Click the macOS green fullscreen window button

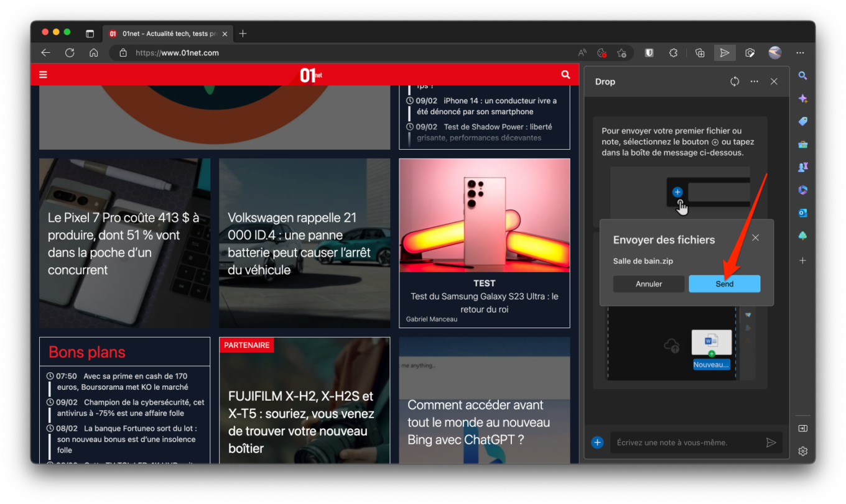pyautogui.click(x=67, y=32)
